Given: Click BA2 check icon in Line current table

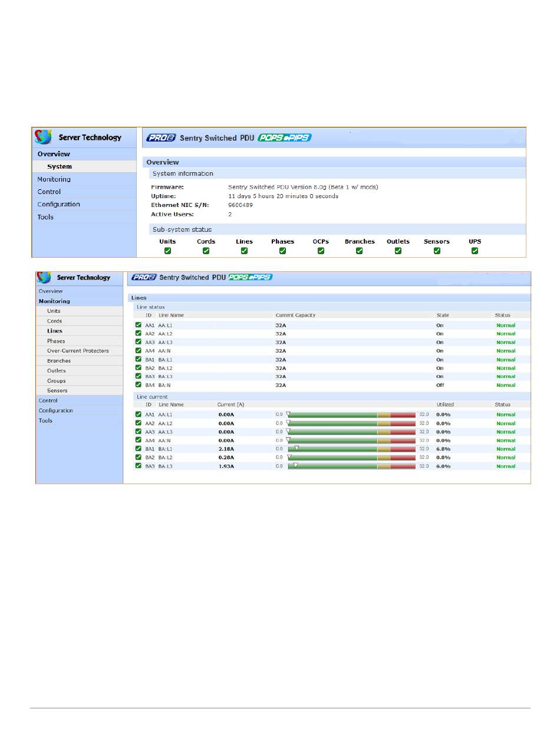Looking at the screenshot, I should (x=139, y=457).
